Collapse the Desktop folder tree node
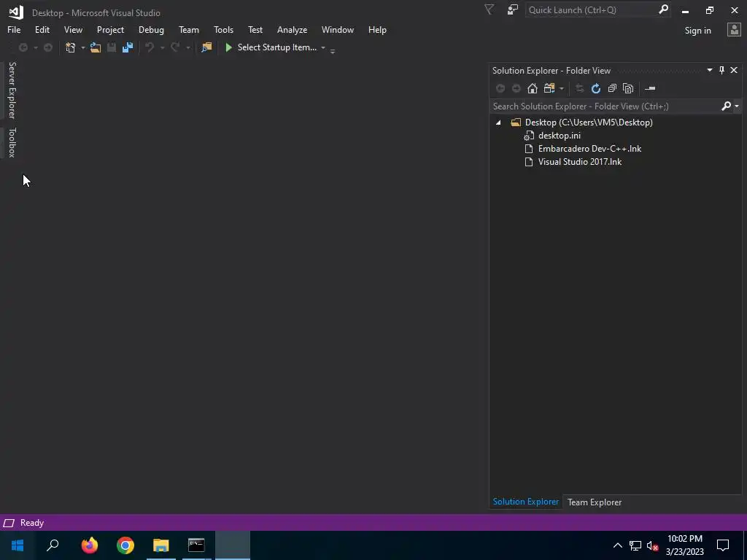 498,122
